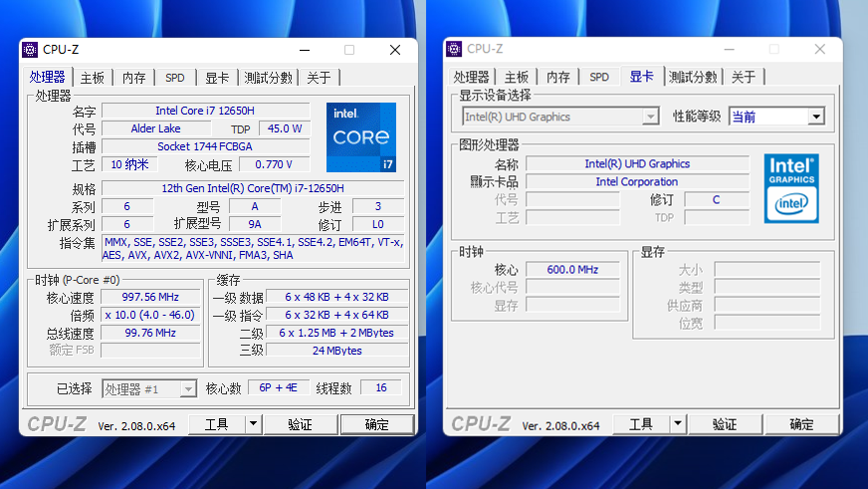868x489 pixels.
Task: Click the extended model value 9A
Action: [x=255, y=224]
